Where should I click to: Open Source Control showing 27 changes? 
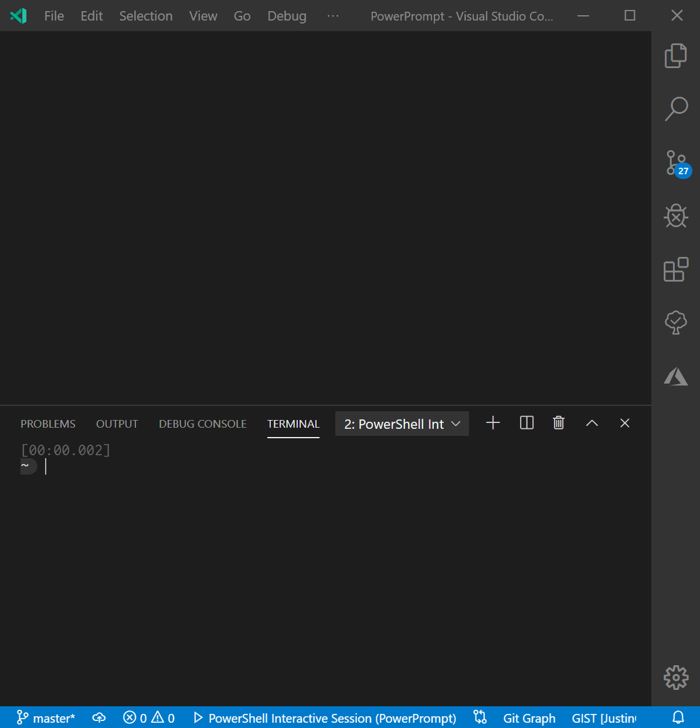[675, 163]
